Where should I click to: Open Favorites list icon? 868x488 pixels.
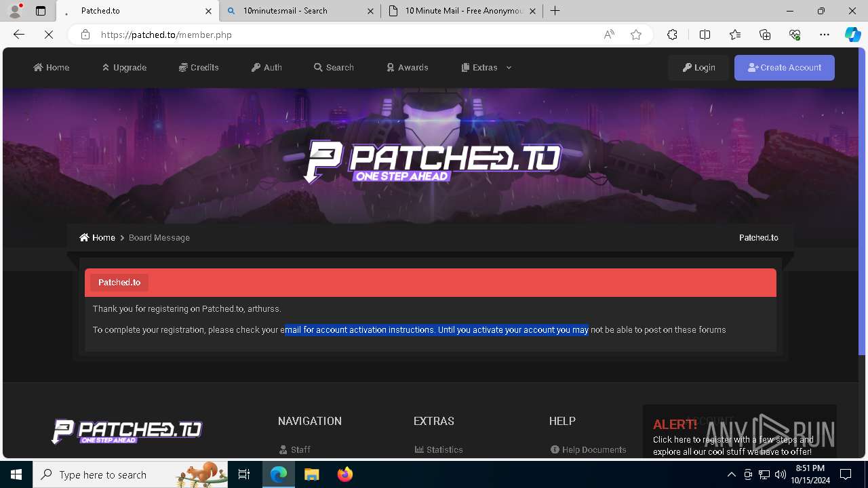(x=735, y=35)
